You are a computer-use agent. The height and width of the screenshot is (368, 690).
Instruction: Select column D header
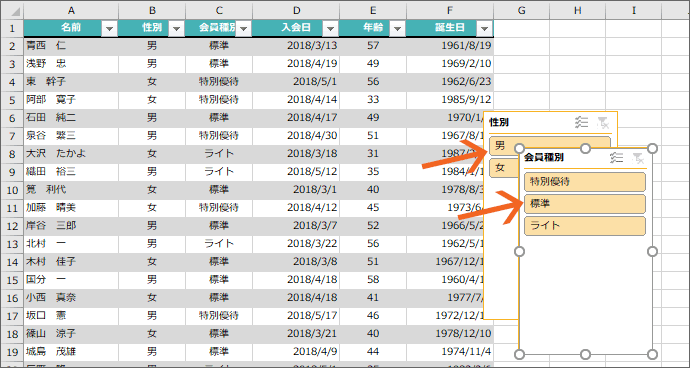(296, 10)
